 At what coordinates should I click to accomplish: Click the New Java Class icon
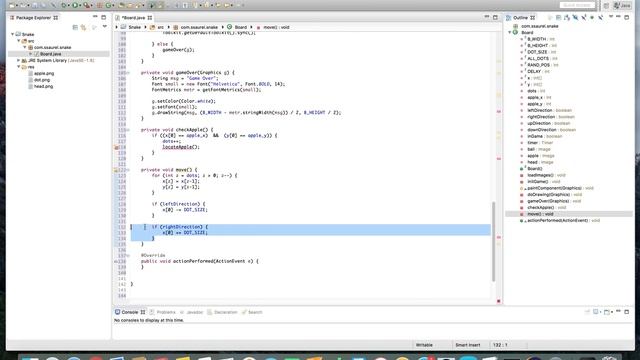109,5
